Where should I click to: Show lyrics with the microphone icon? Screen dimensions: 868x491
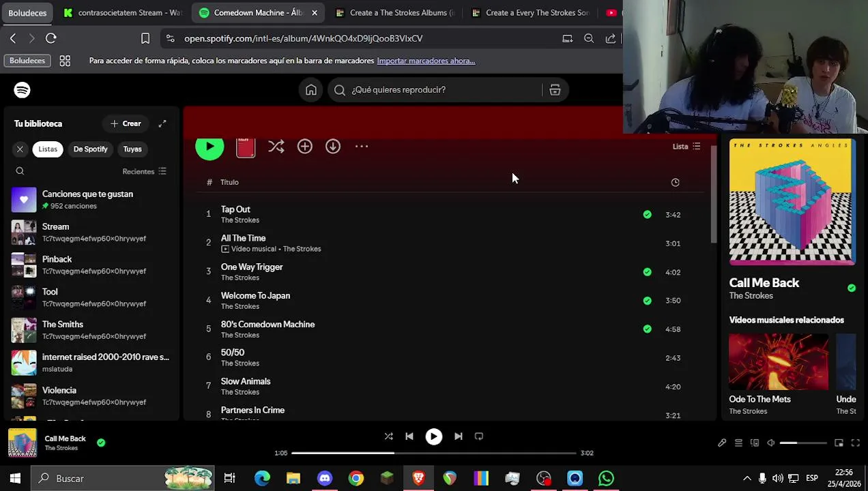(722, 443)
